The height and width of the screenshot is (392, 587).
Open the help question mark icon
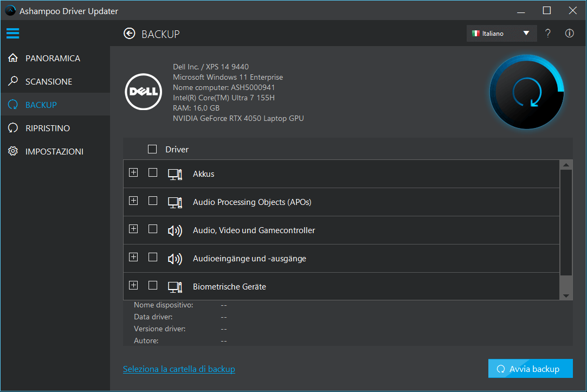pos(547,33)
